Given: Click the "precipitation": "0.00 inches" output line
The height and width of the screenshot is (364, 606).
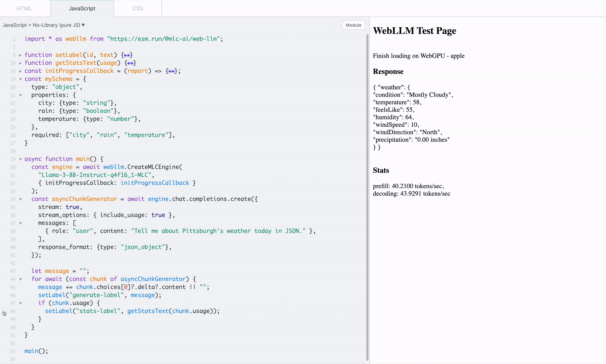Looking at the screenshot, I should coord(411,140).
